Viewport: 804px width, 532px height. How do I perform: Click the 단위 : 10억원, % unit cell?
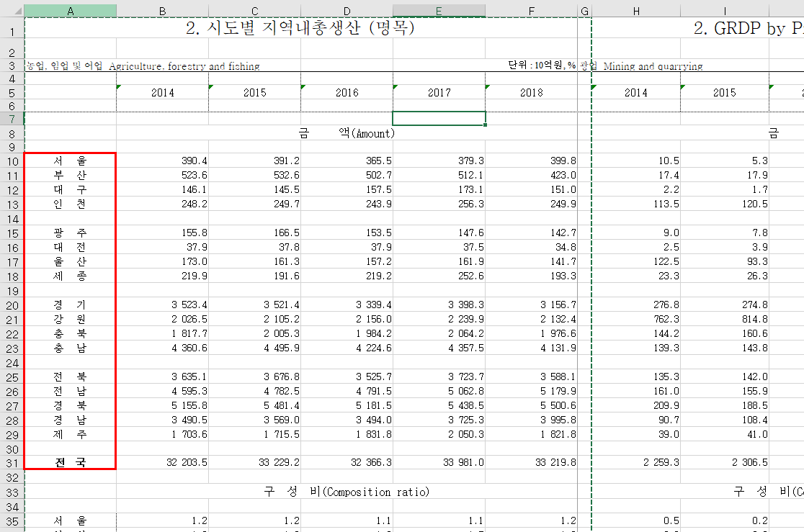[x=542, y=65]
